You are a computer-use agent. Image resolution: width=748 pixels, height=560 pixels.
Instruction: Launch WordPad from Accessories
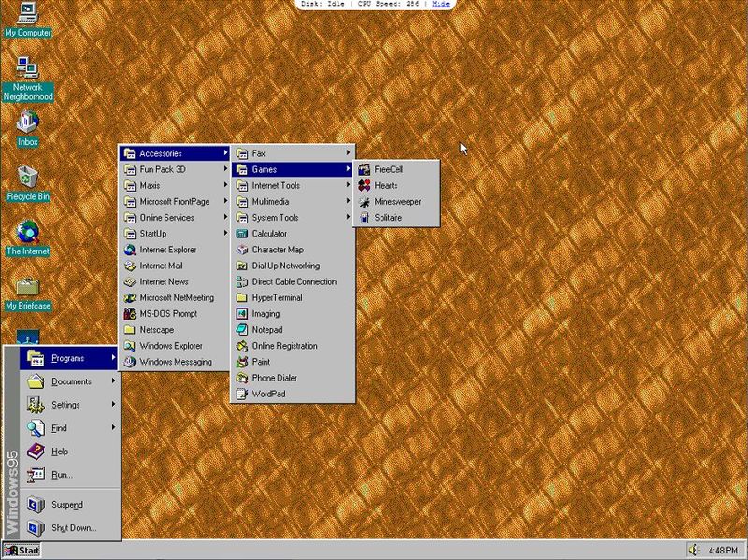(x=293, y=394)
